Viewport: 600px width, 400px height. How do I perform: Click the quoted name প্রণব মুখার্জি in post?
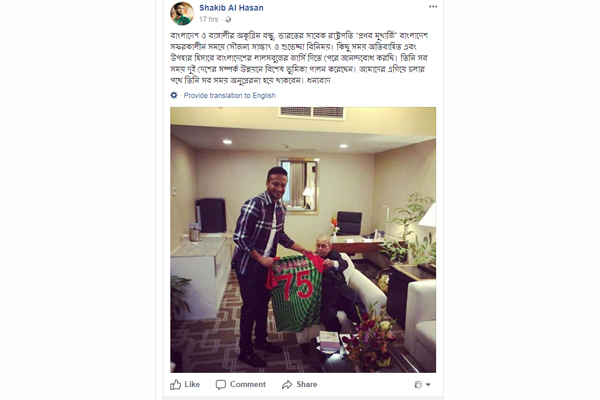[x=375, y=36]
